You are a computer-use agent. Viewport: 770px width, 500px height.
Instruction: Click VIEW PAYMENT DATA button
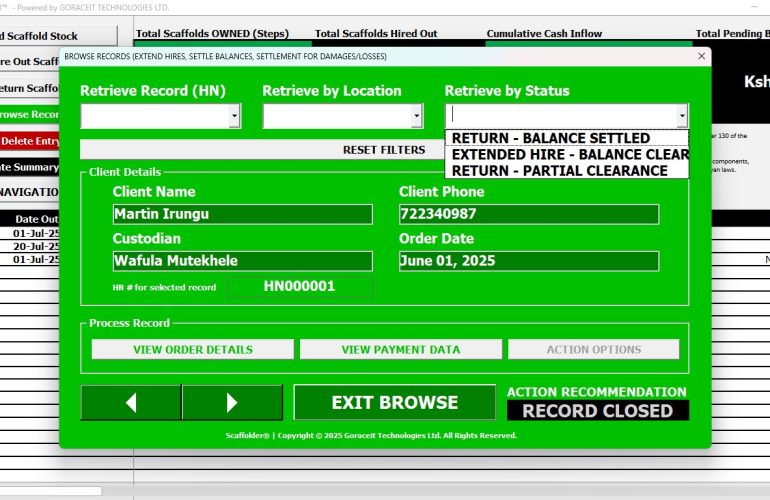pos(400,349)
